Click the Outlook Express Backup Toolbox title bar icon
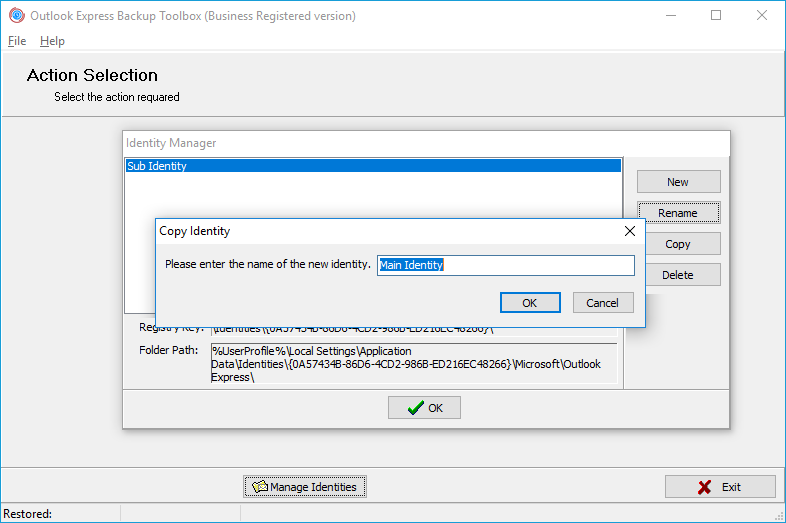This screenshot has height=523, width=786. (16, 16)
